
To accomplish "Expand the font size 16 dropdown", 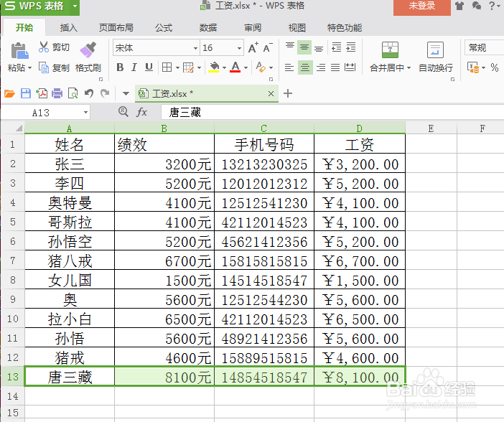I will tap(240, 48).
